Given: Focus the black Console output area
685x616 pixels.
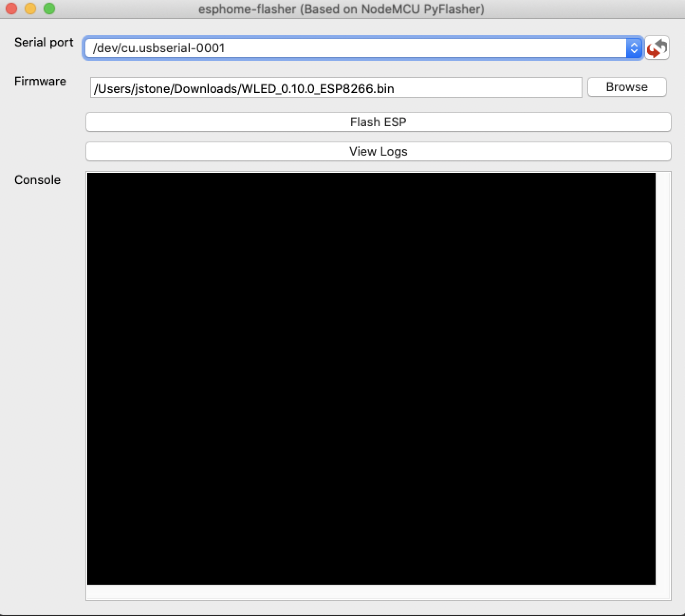Looking at the screenshot, I should pos(371,378).
